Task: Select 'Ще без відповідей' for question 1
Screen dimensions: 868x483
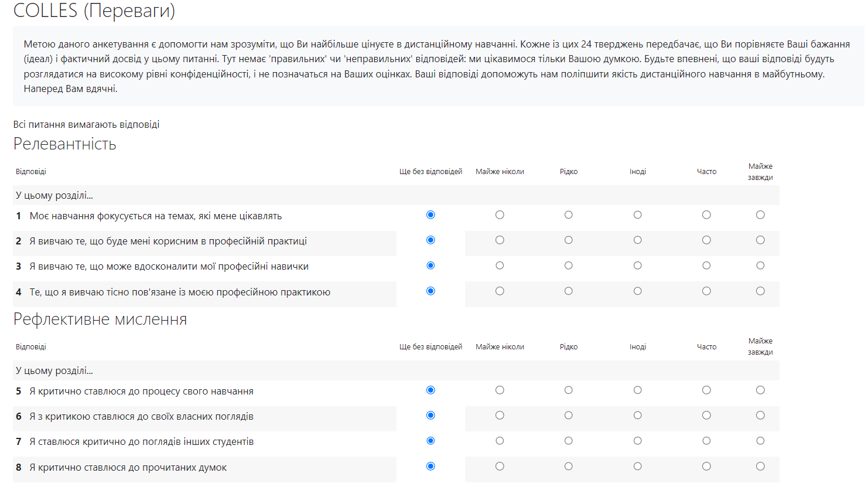Action: click(x=430, y=215)
